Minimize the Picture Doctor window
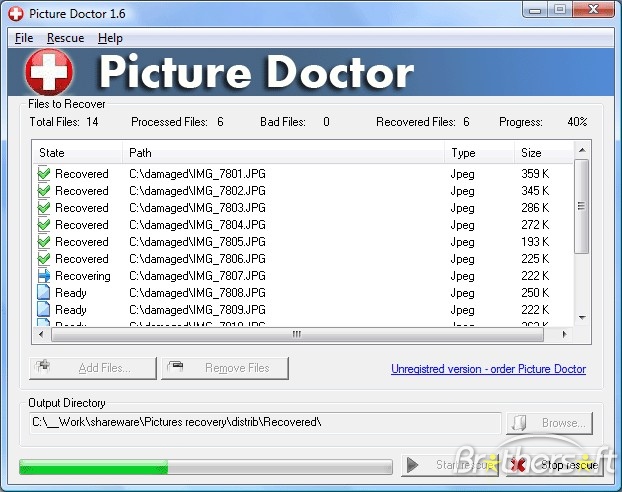This screenshot has width=622, height=492. (535, 10)
